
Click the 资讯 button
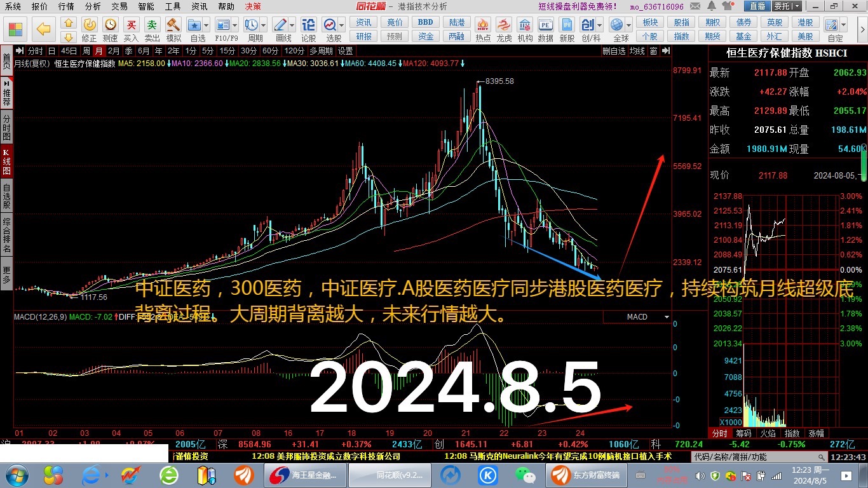click(x=363, y=22)
